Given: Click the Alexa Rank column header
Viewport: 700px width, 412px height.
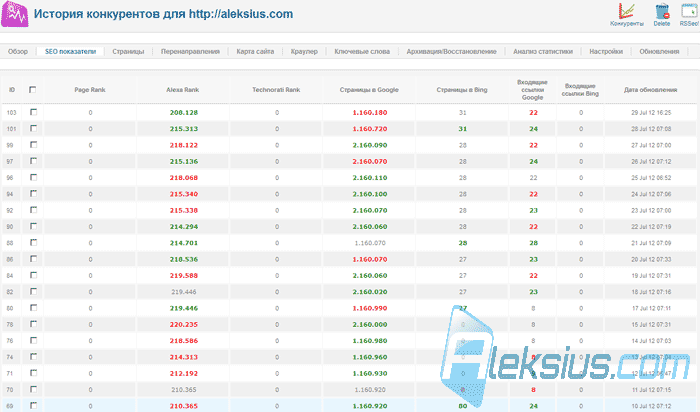Looking at the screenshot, I should point(183,90).
